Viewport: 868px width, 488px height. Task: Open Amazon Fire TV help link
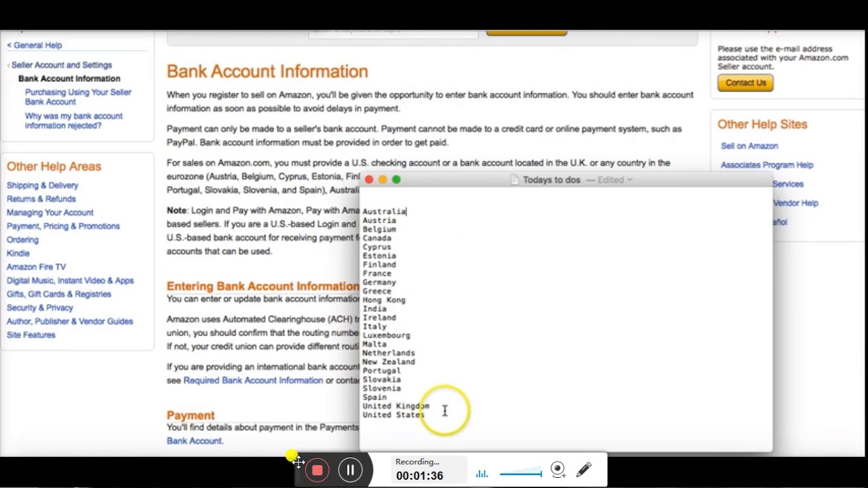coord(36,267)
